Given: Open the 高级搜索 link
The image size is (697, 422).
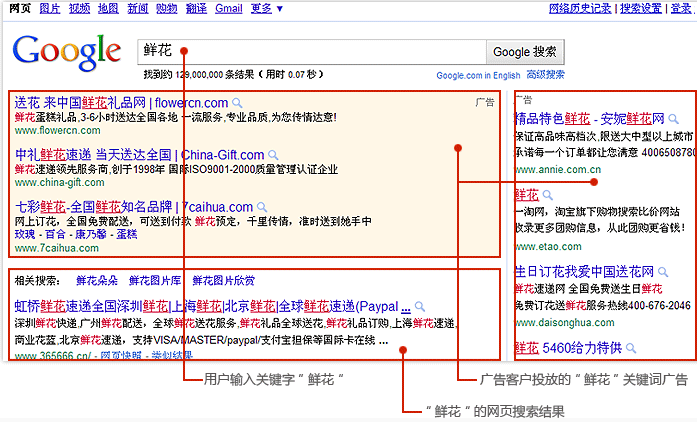Looking at the screenshot, I should 545,75.
